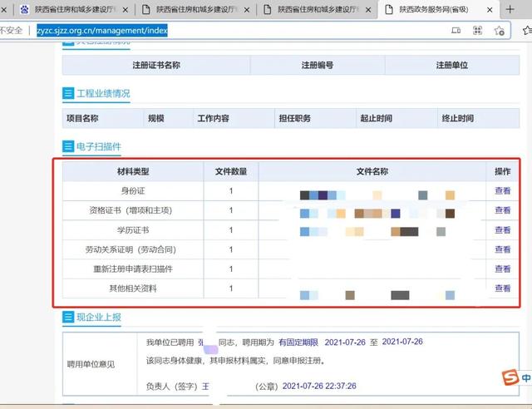View the 劳动关系证明 (劳动合同) file
The image size is (532, 409).
click(x=503, y=249)
